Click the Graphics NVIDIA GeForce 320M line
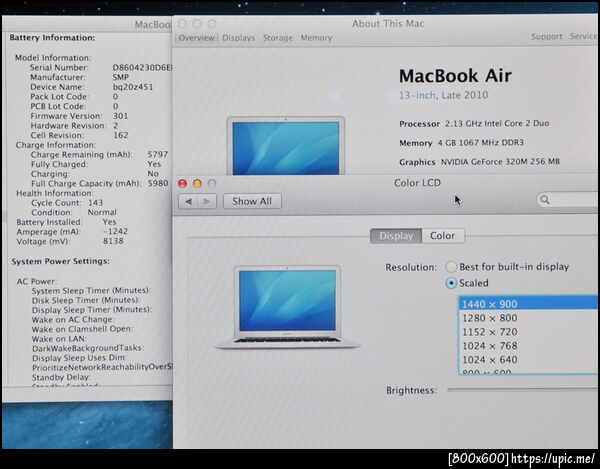Viewport: 600px width, 469px height. tap(479, 162)
